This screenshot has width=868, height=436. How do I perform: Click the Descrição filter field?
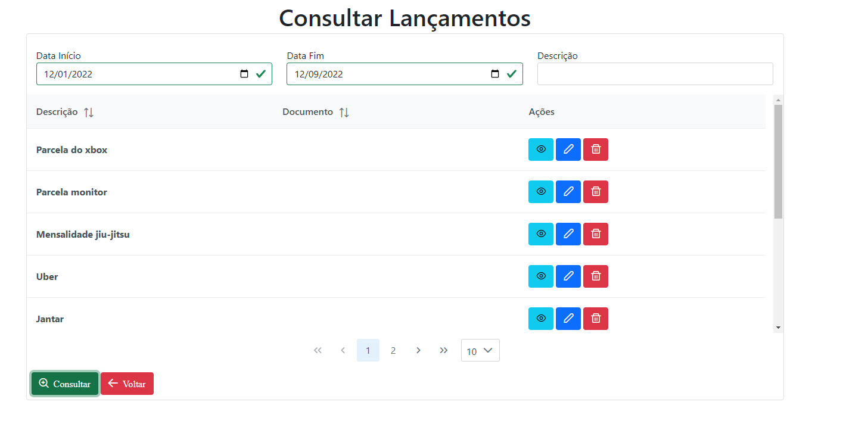[x=654, y=73]
